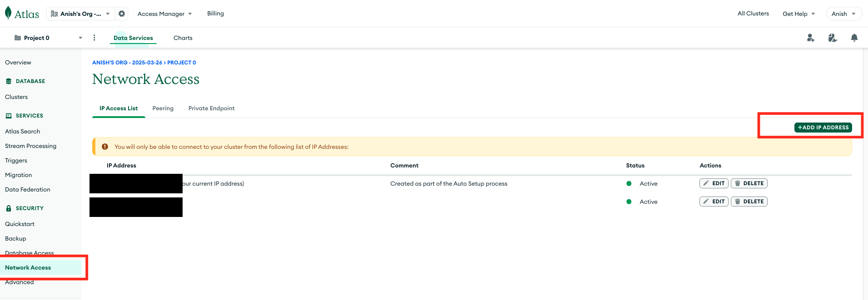Expand the Project 0 selector
This screenshot has height=300, width=868.
pos(48,38)
